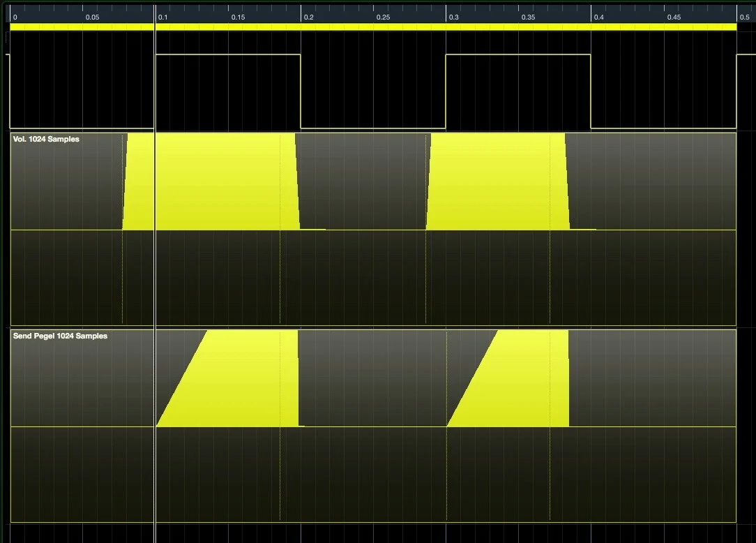Image resolution: width=756 pixels, height=543 pixels.
Task: Select first square wave pulse top
Action: click(x=228, y=54)
